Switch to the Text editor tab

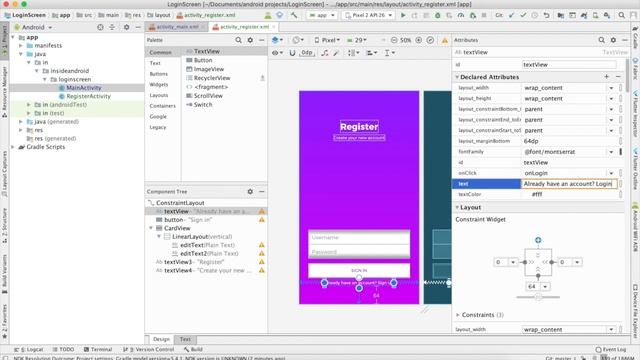pyautogui.click(x=185, y=339)
